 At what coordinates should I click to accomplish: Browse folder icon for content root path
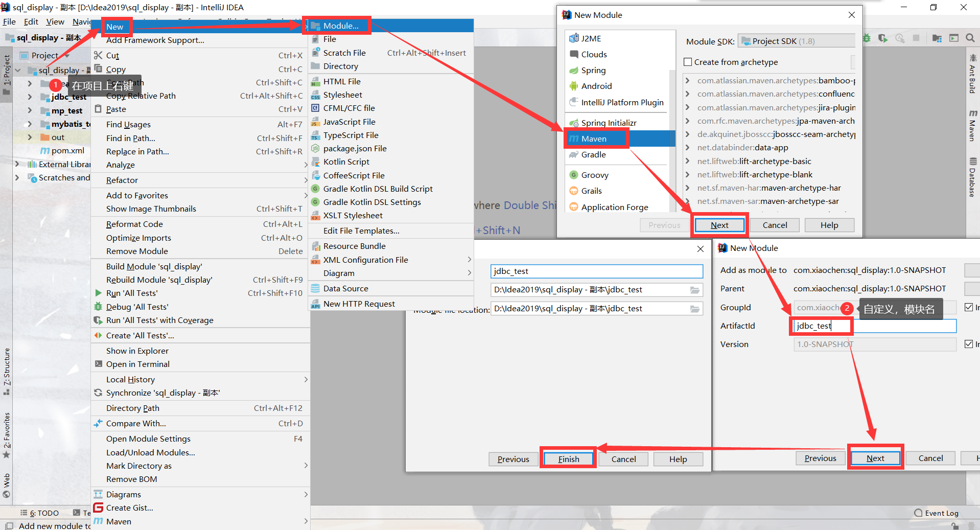695,290
